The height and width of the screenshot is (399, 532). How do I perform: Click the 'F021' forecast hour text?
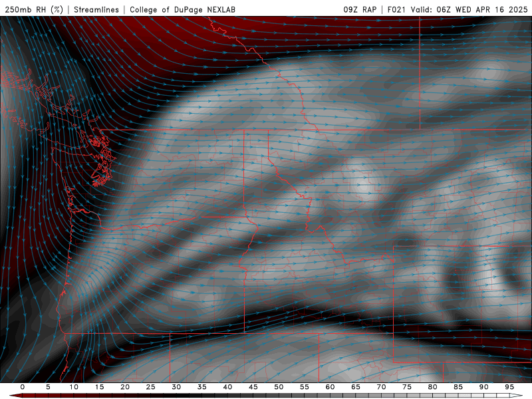pyautogui.click(x=396, y=9)
